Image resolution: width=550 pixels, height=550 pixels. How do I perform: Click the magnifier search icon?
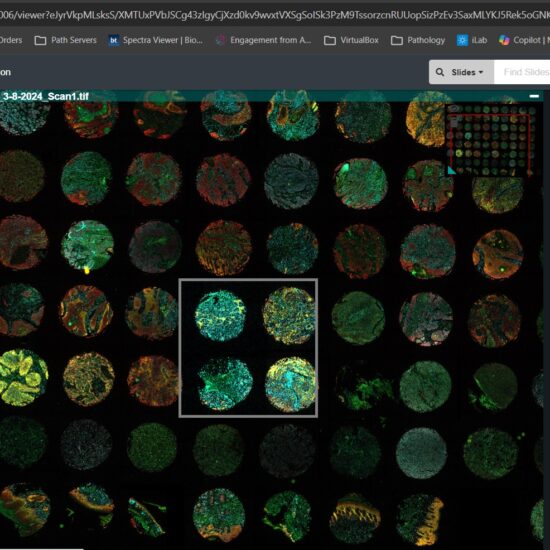pos(440,72)
